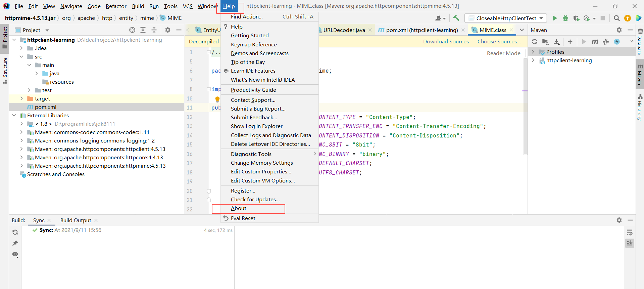Select Scratches and Consoles node

(56, 174)
